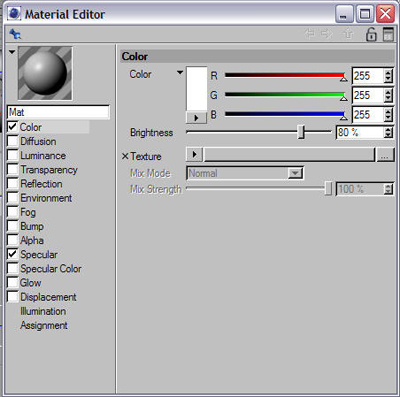This screenshot has height=397, width=400.
Task: Maximize the Material Editor window
Action: coord(365,14)
